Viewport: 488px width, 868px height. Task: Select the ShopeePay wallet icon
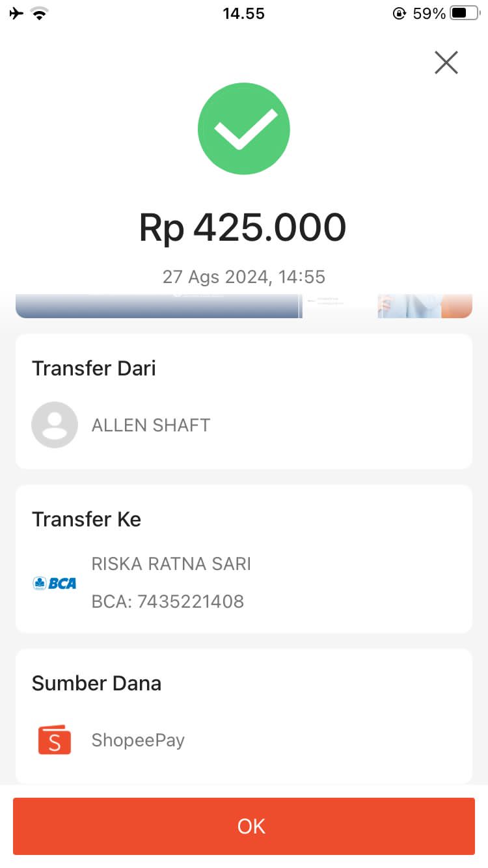click(55, 740)
